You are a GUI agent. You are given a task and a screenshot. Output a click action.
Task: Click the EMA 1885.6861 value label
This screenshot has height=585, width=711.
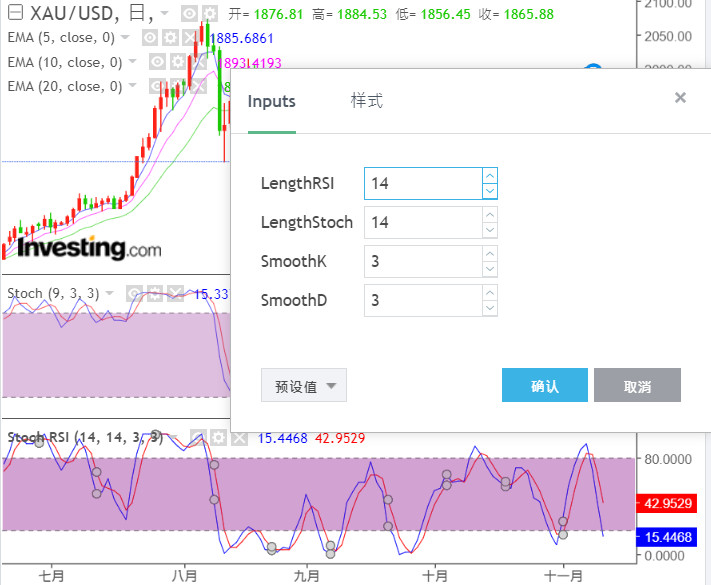coord(242,38)
